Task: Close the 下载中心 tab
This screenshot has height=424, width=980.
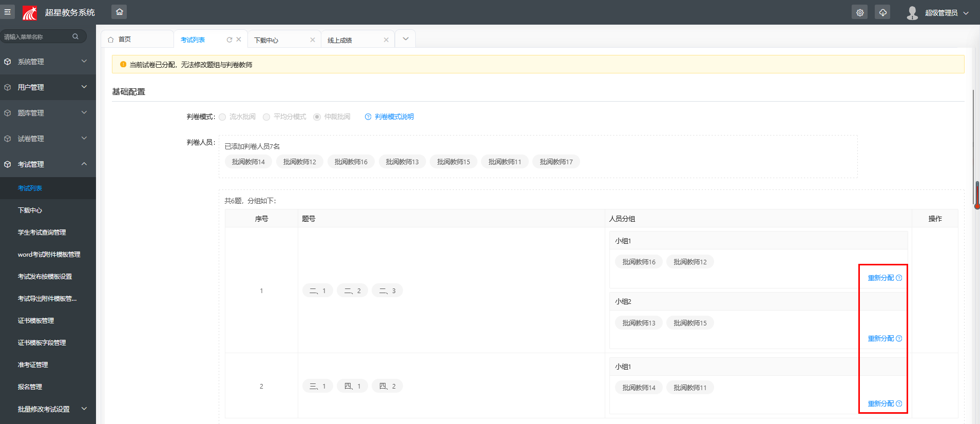Action: click(312, 40)
